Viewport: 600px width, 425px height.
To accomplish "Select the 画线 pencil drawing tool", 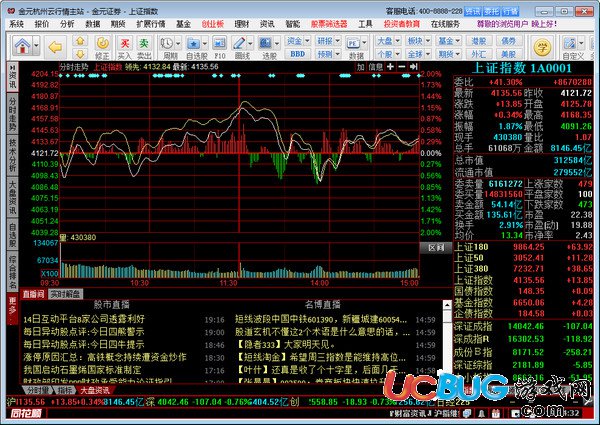I will tap(239, 43).
